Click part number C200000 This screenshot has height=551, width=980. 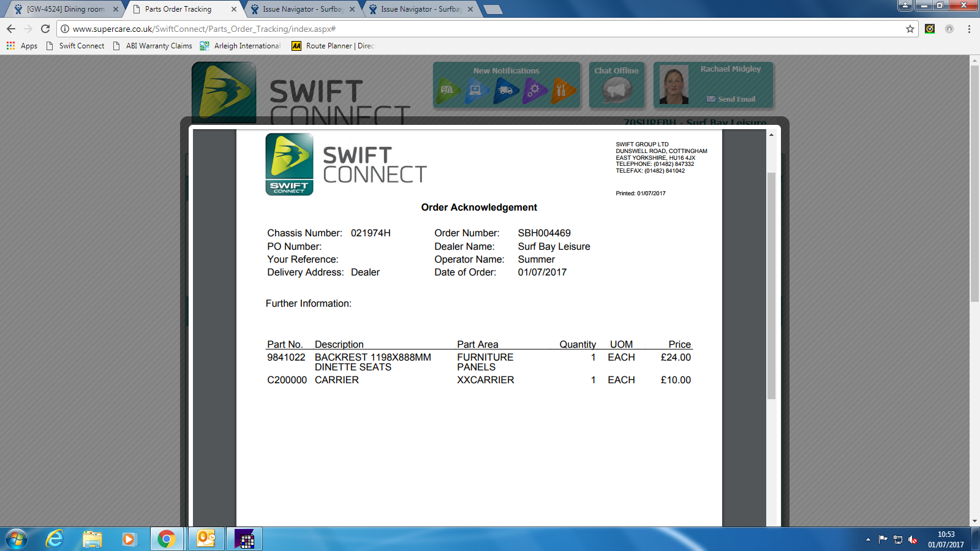point(287,380)
